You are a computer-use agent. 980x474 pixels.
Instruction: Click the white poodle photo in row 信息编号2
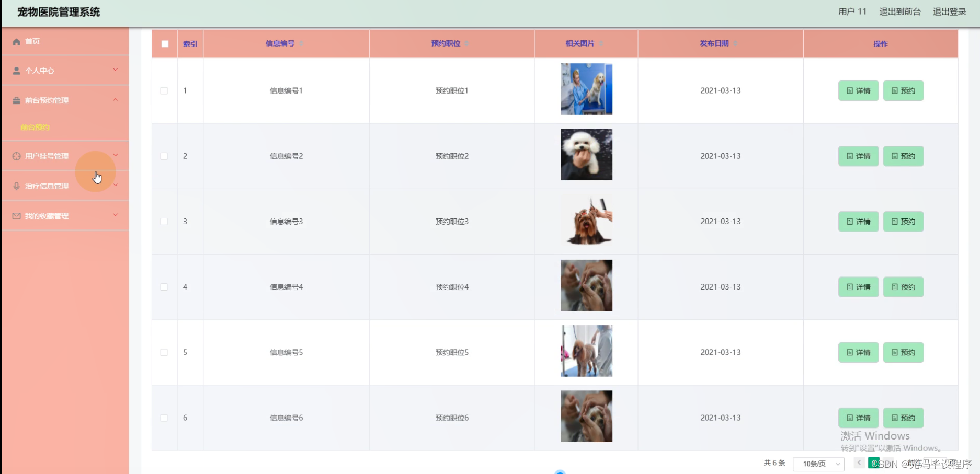(587, 155)
